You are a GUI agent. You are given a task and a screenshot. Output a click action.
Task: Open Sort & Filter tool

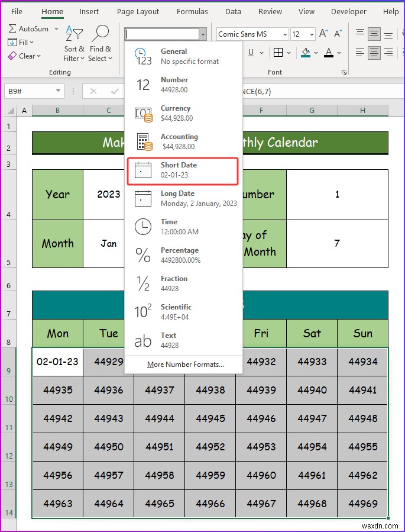74,43
